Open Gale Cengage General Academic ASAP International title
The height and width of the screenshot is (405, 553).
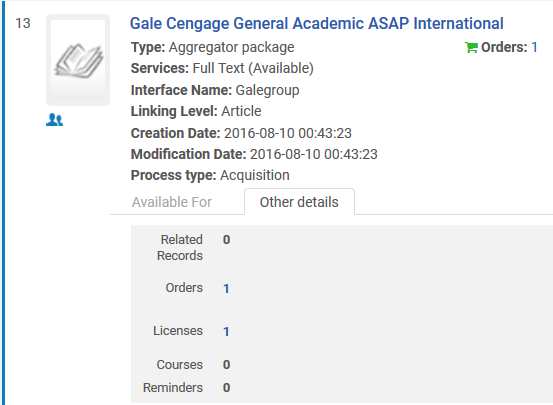316,24
